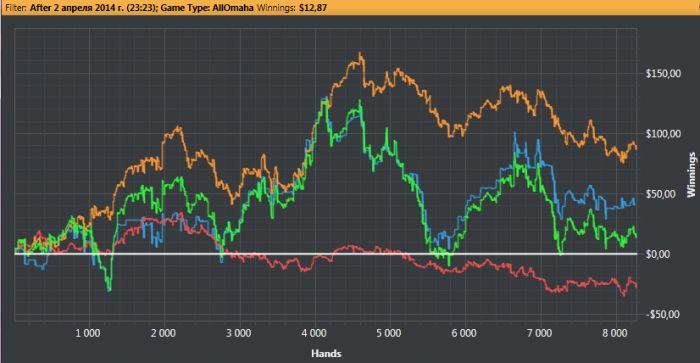Click the 'Game Type: AllOmaha' text

click(207, 8)
